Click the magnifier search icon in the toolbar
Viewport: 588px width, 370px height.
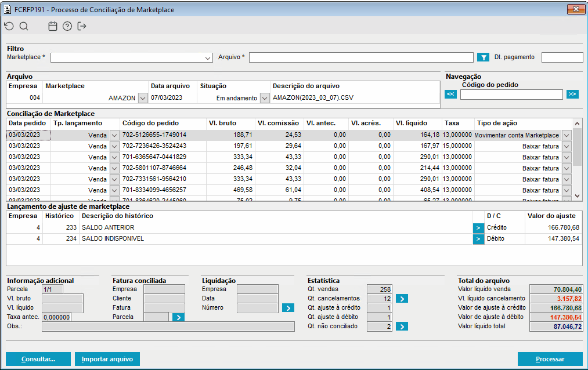(x=24, y=26)
